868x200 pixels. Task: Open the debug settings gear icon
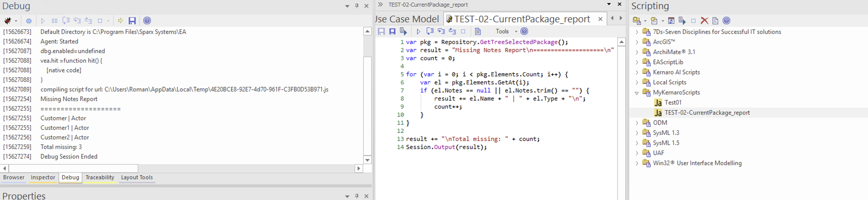point(29,21)
